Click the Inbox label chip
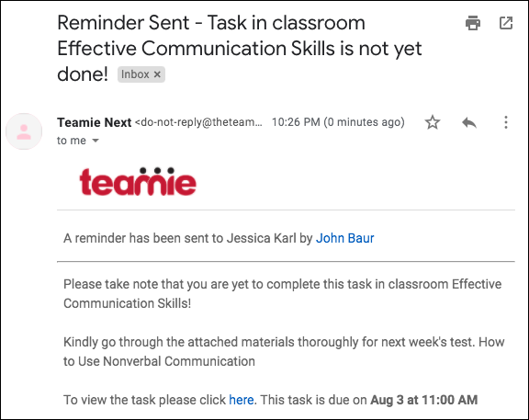 tap(141, 74)
